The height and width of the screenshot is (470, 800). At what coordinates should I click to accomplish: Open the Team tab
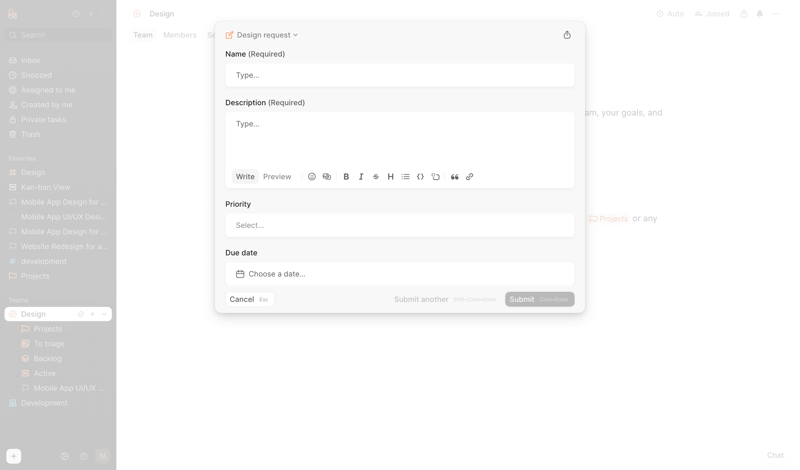(143, 35)
